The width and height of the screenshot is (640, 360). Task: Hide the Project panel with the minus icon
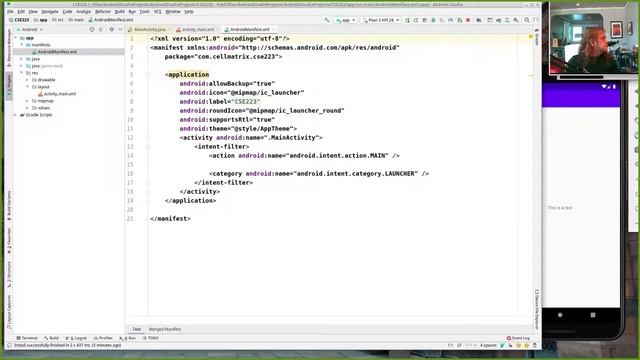click(120, 29)
